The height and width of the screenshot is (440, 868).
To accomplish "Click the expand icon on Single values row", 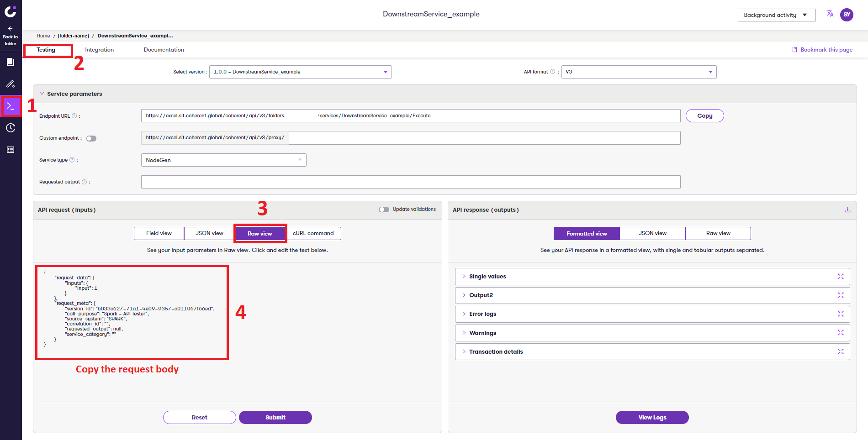I will coord(840,277).
